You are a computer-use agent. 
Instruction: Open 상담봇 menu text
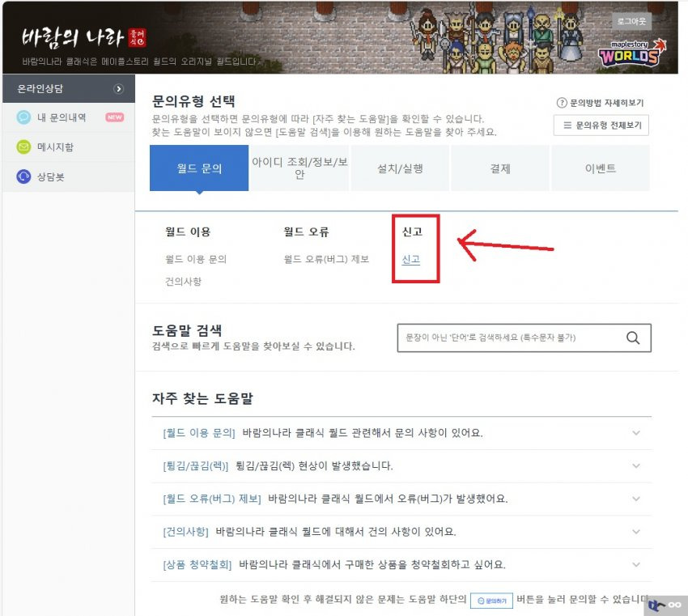tap(50, 176)
